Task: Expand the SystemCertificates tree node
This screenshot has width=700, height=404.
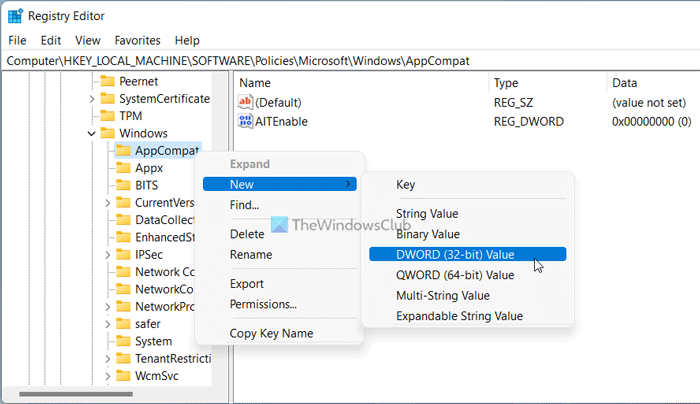Action: 92,99
